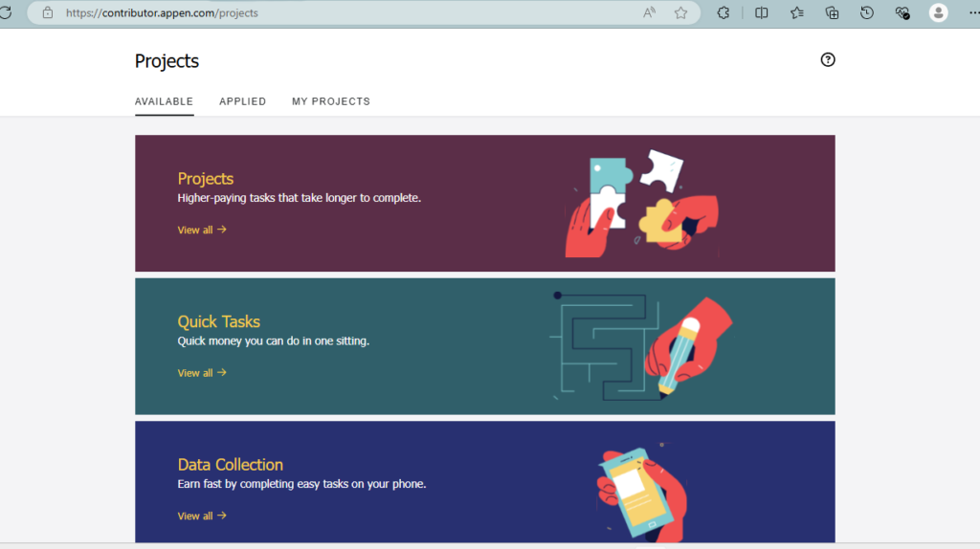
Task: Click View all under Quick Tasks card
Action: click(202, 373)
